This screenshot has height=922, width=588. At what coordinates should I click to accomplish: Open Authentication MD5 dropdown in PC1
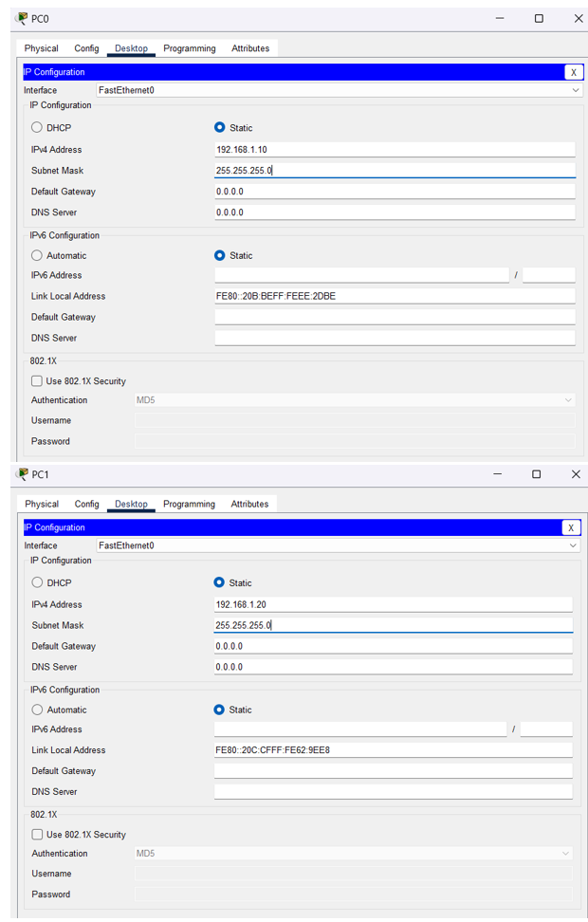(x=354, y=853)
